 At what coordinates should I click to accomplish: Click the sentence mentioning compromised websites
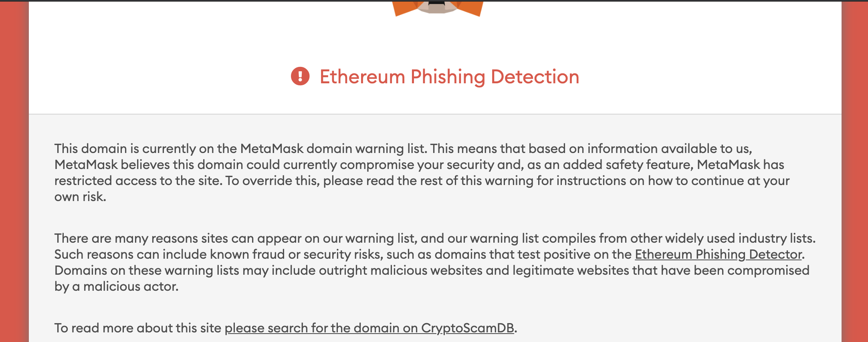401,270
